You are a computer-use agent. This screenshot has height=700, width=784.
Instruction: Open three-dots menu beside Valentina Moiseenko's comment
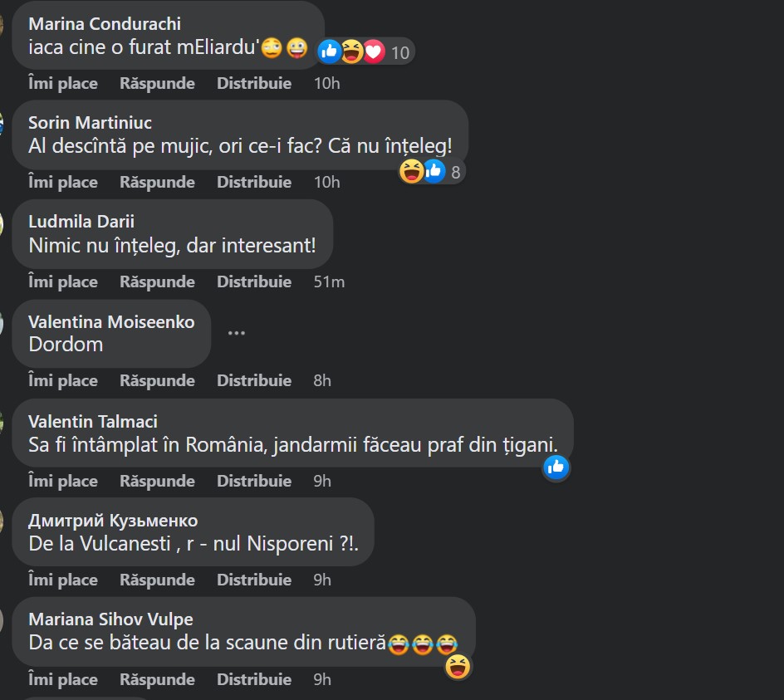[x=237, y=333]
